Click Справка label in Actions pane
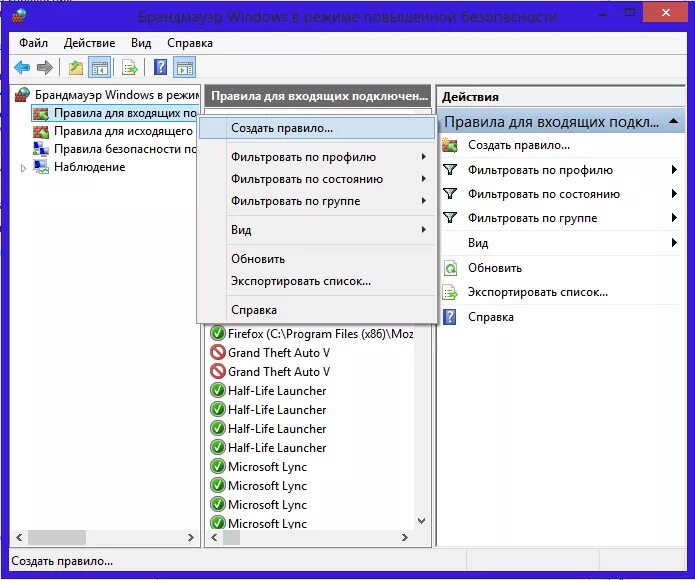 click(491, 317)
